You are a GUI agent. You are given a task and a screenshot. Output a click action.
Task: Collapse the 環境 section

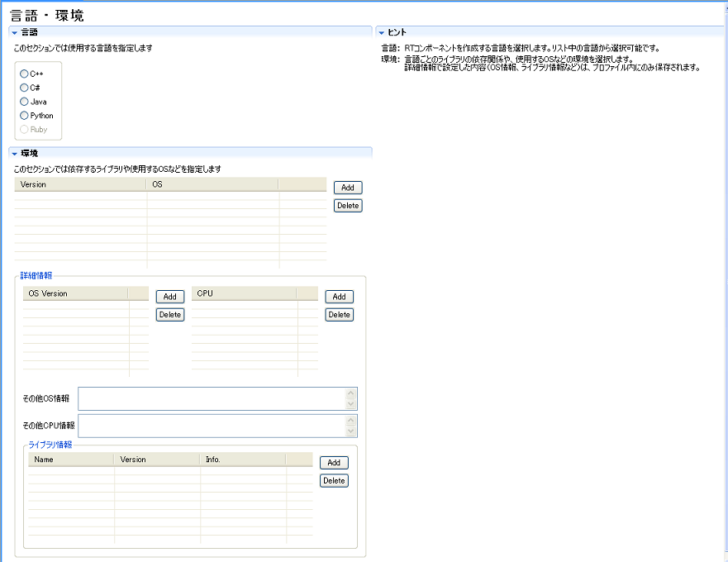pyautogui.click(x=14, y=153)
